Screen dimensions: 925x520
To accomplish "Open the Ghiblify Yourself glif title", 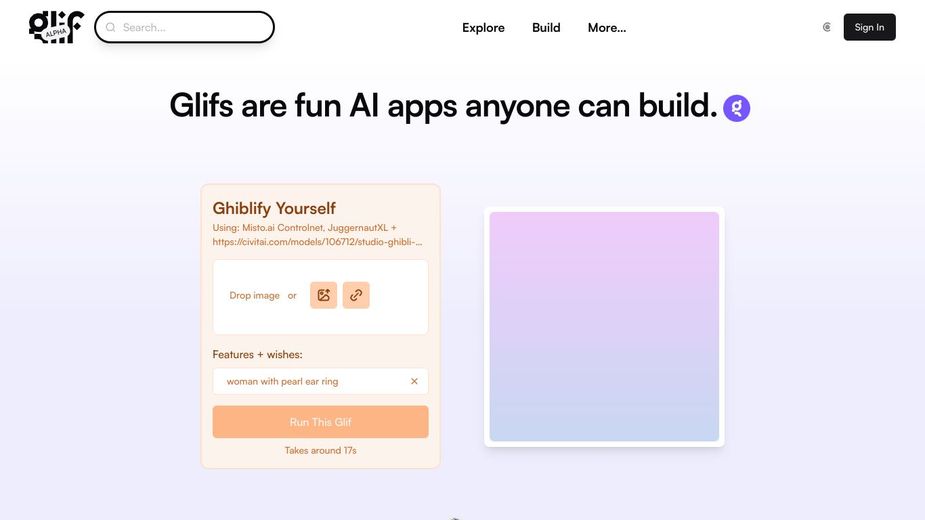I will tap(274, 208).
